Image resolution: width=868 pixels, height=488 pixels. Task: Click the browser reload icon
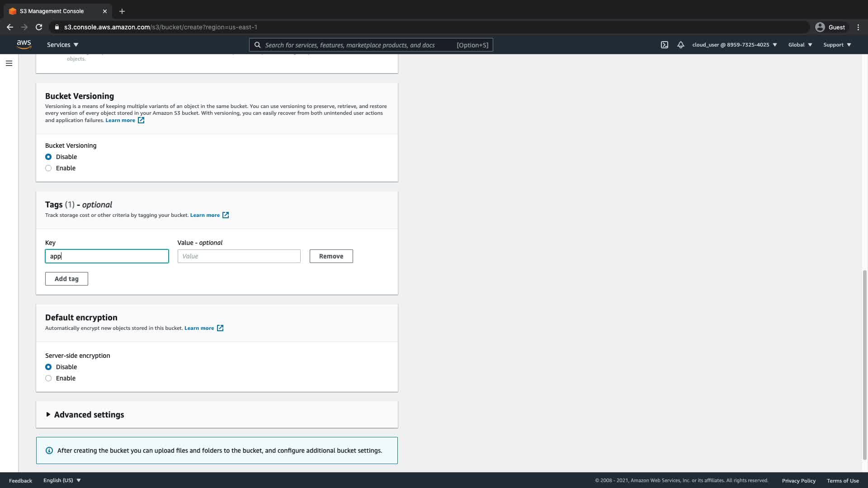[x=39, y=27]
